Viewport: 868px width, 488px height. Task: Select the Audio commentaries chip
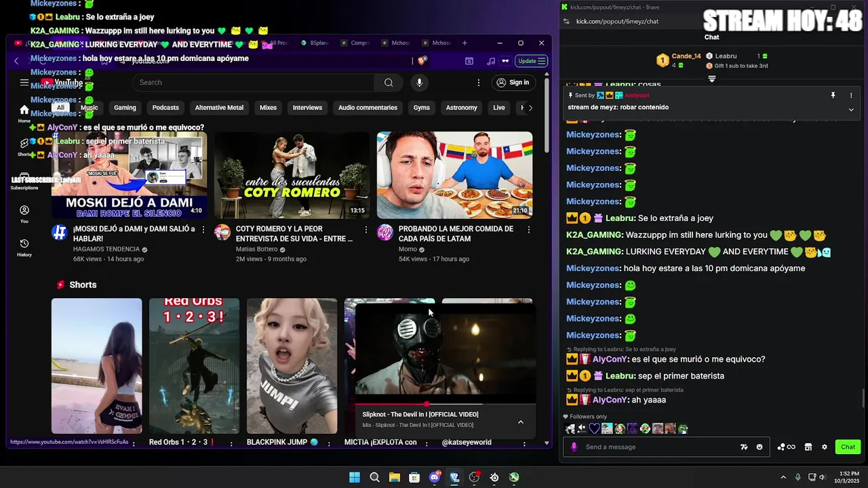click(368, 108)
